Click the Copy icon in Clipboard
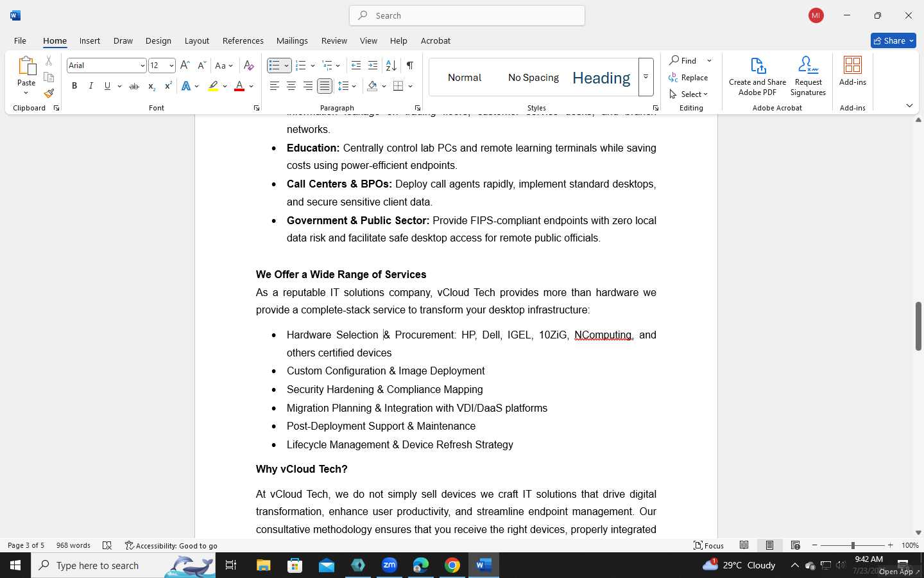The width and height of the screenshot is (924, 578). (x=49, y=77)
